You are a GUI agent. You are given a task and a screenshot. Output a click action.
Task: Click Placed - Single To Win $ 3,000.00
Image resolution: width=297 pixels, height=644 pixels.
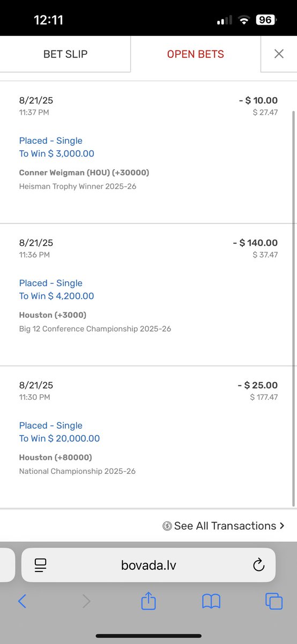[x=56, y=147]
